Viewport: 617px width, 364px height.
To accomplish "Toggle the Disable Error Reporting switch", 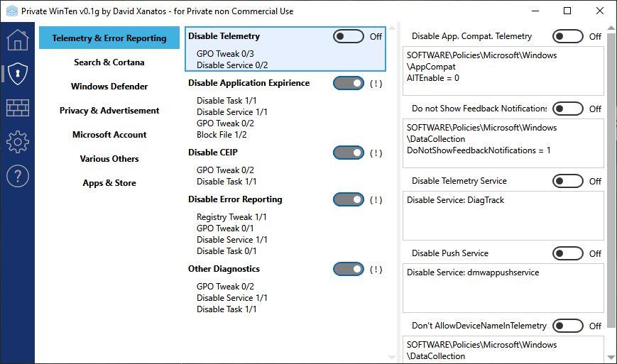I will click(x=348, y=199).
